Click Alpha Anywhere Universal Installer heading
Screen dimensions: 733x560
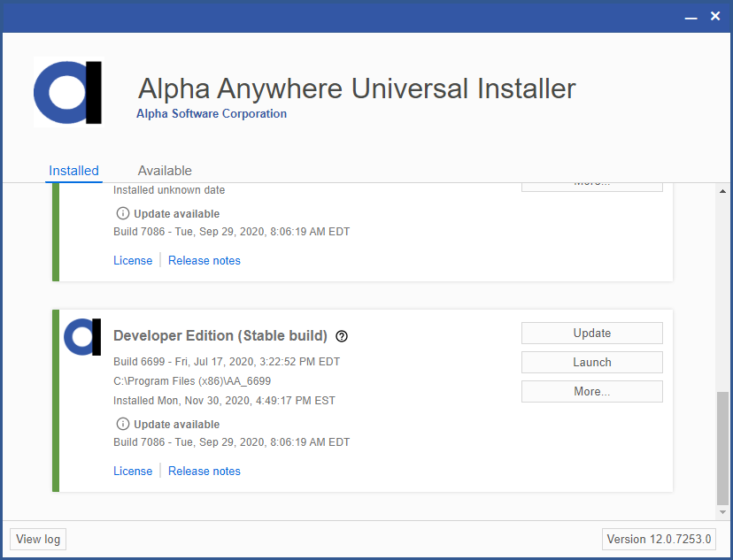tap(357, 88)
